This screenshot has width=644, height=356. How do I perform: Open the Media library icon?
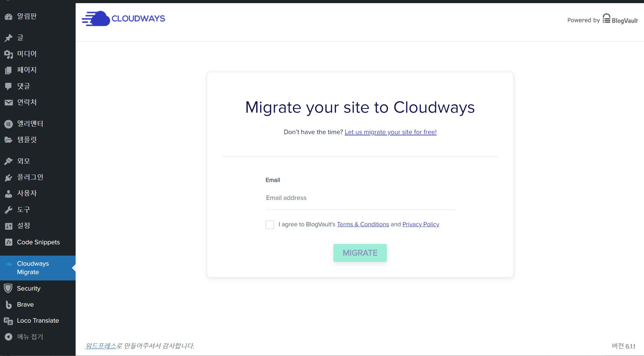click(x=9, y=54)
